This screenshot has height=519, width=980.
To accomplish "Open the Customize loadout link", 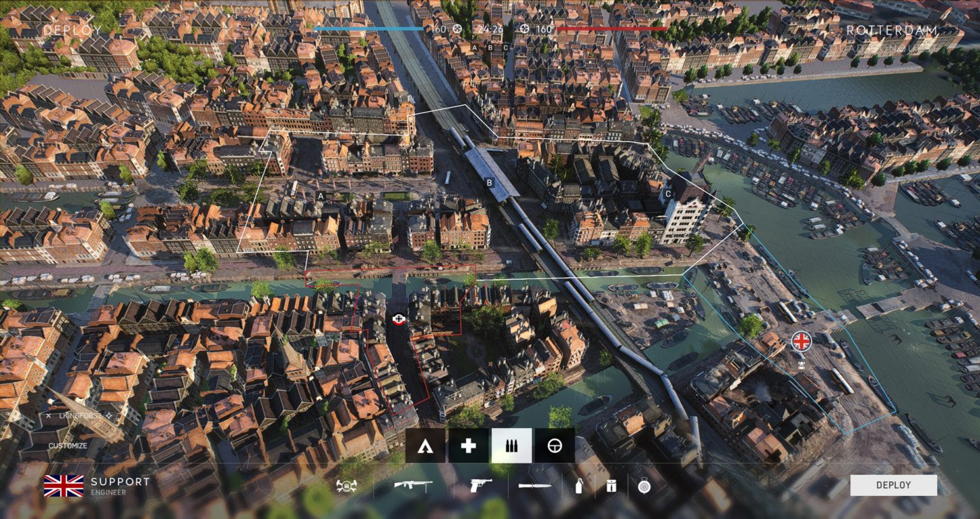I will (x=67, y=446).
